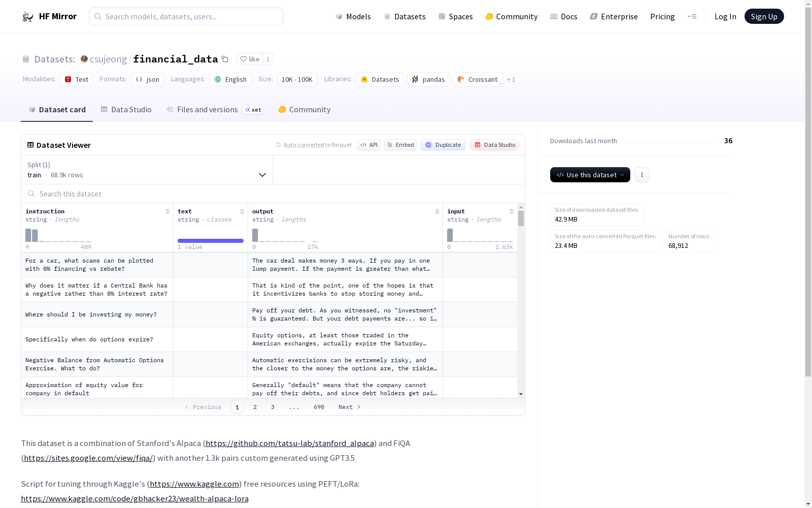
Task: Click the Next page button
Action: click(350, 407)
